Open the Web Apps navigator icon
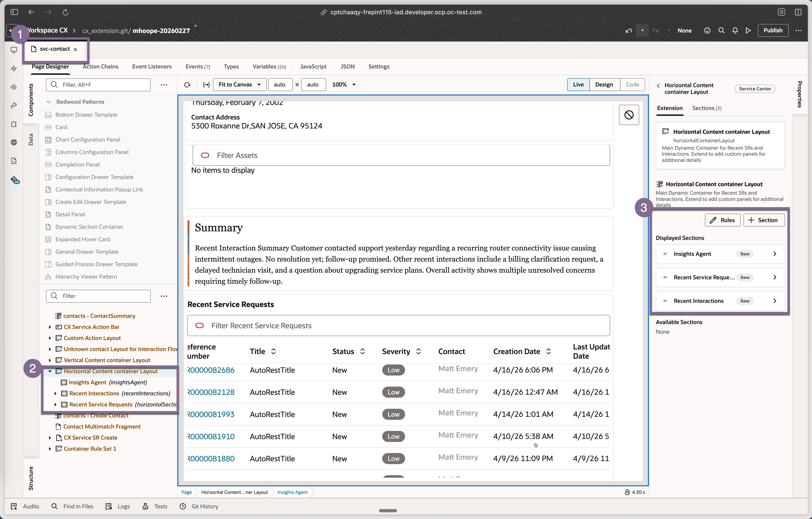The width and height of the screenshot is (812, 519). tap(14, 50)
